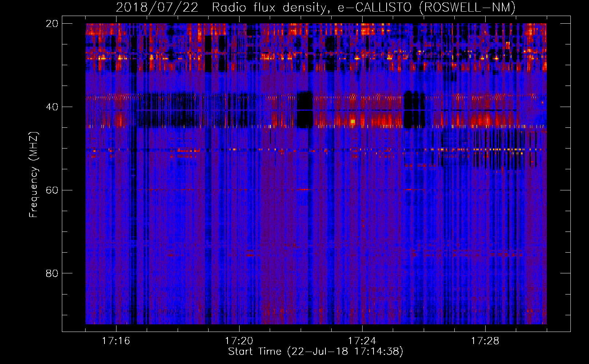Click the frequency tick label "40"
This screenshot has height=364, width=589.
(52, 107)
